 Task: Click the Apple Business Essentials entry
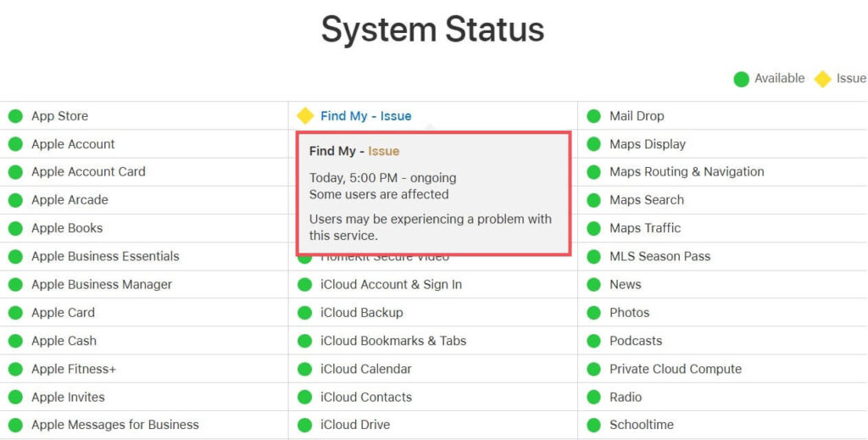[x=105, y=256]
